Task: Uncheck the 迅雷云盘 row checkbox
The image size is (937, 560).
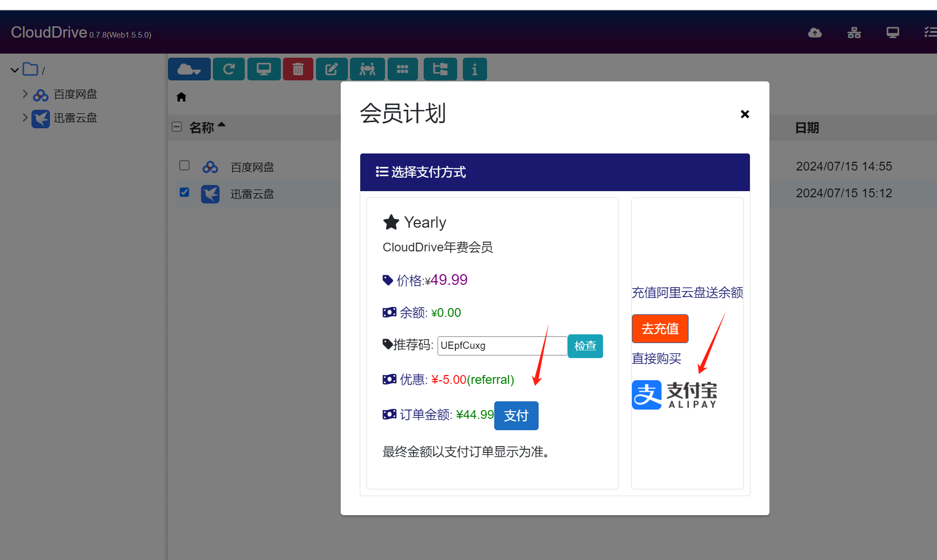Action: tap(185, 192)
